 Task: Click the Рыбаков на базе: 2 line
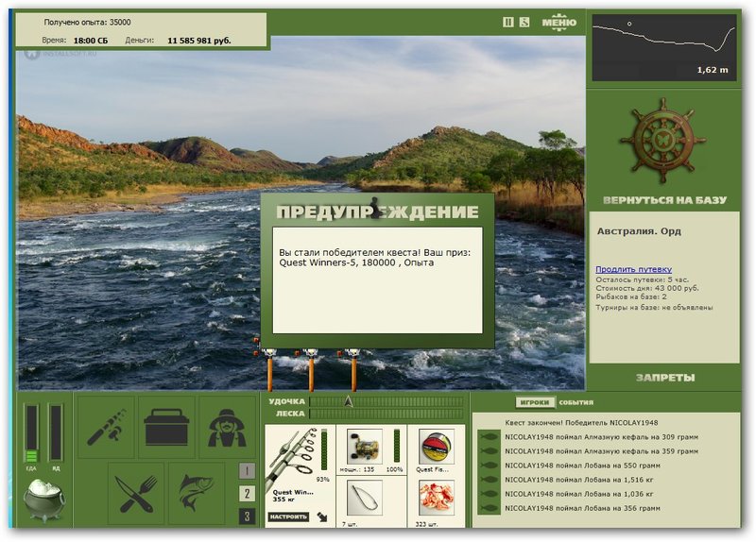click(631, 296)
